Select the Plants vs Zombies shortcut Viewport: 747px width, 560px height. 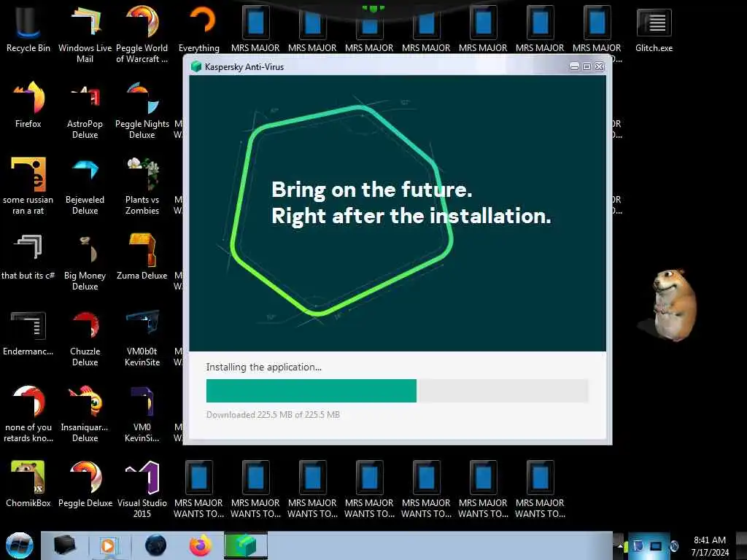[x=142, y=186]
